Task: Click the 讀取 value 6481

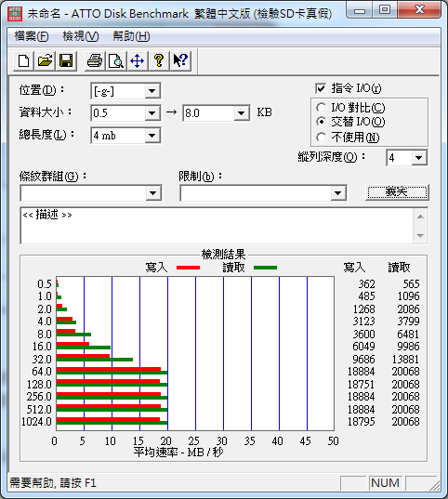Action: 408,335
